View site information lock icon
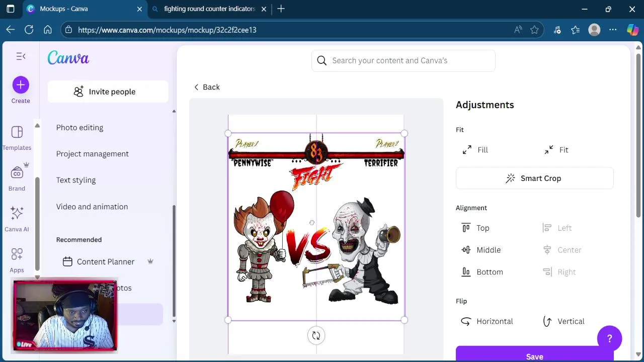 (69, 30)
